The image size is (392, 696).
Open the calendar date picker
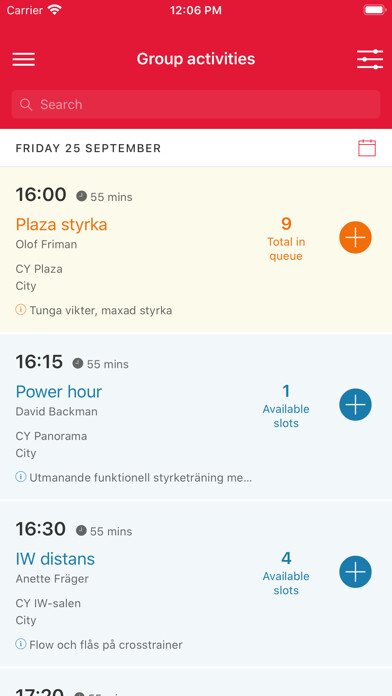coord(367,148)
